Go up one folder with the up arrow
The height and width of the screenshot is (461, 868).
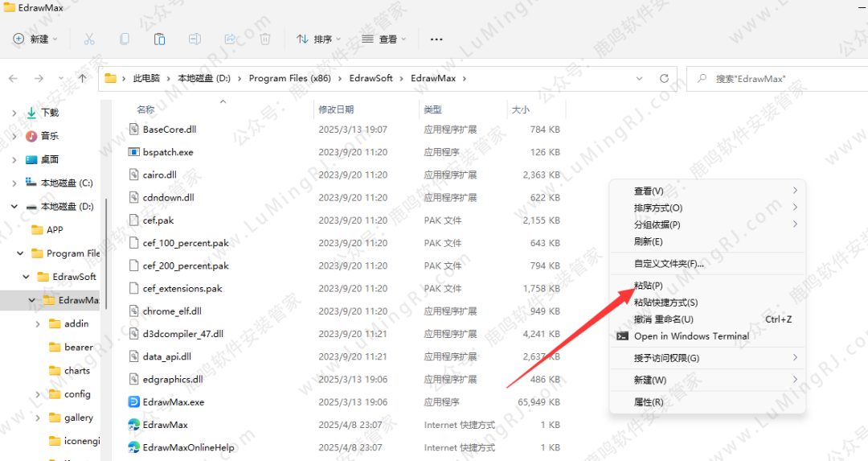coord(83,79)
